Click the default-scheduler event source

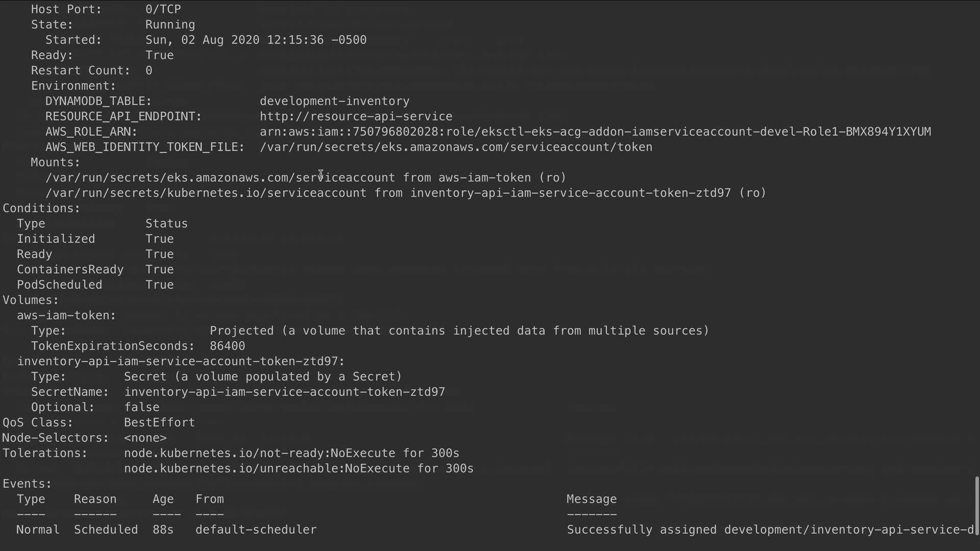(256, 530)
